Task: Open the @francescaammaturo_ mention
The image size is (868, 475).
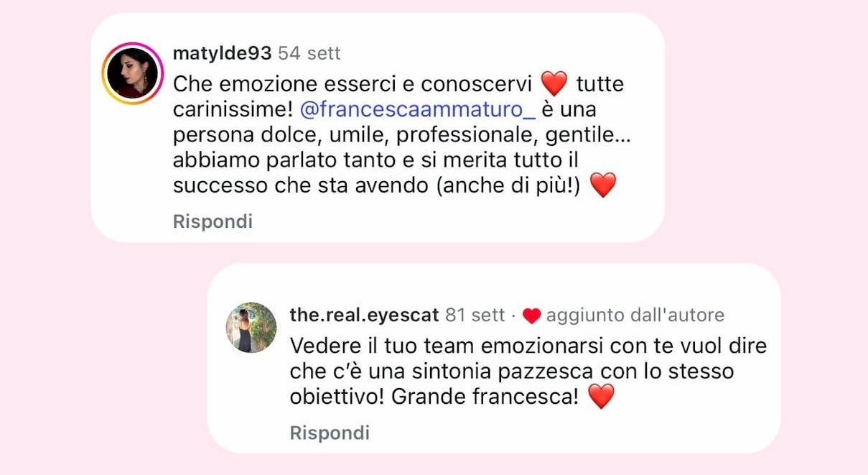Action: (x=416, y=111)
